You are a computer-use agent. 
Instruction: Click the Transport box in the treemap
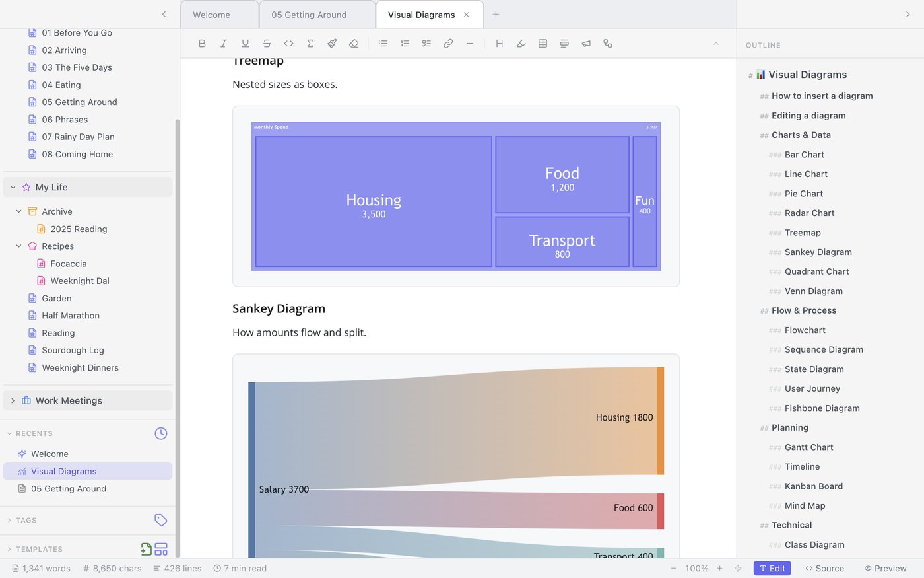coord(562,242)
